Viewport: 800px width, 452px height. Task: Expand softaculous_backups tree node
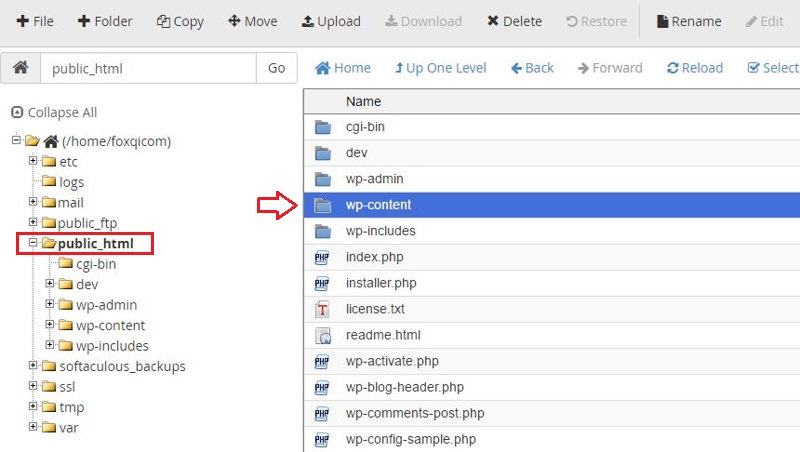[x=33, y=365]
